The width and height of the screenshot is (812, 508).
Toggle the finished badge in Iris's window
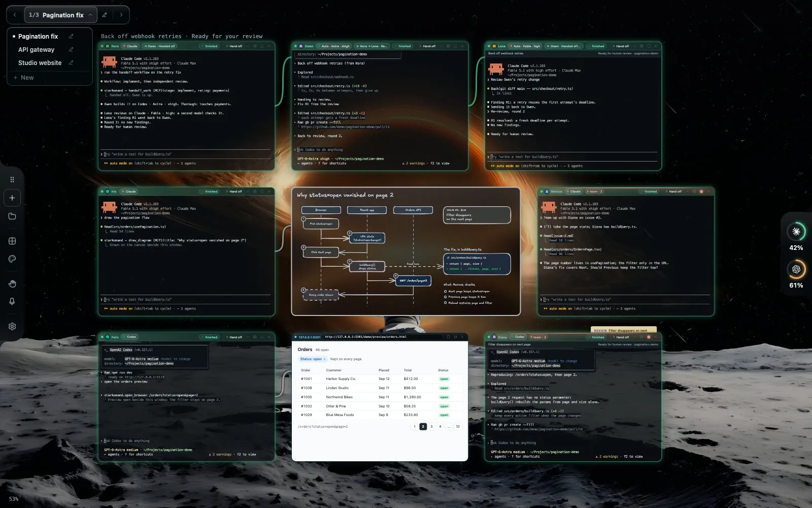[x=210, y=192]
